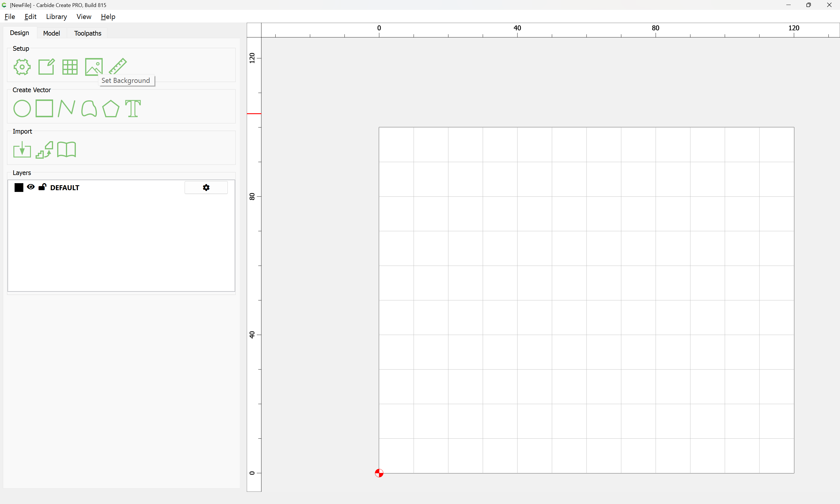Toggle lock on DEFAULT layer
The height and width of the screenshot is (504, 840).
tap(42, 187)
